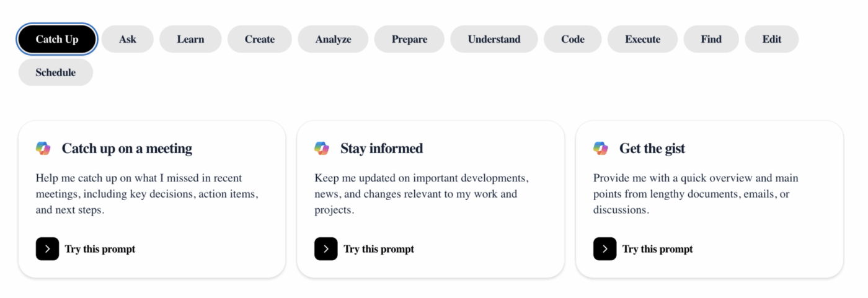Open the Schedule category
Viewport: 868px width, 298px height.
tap(56, 72)
